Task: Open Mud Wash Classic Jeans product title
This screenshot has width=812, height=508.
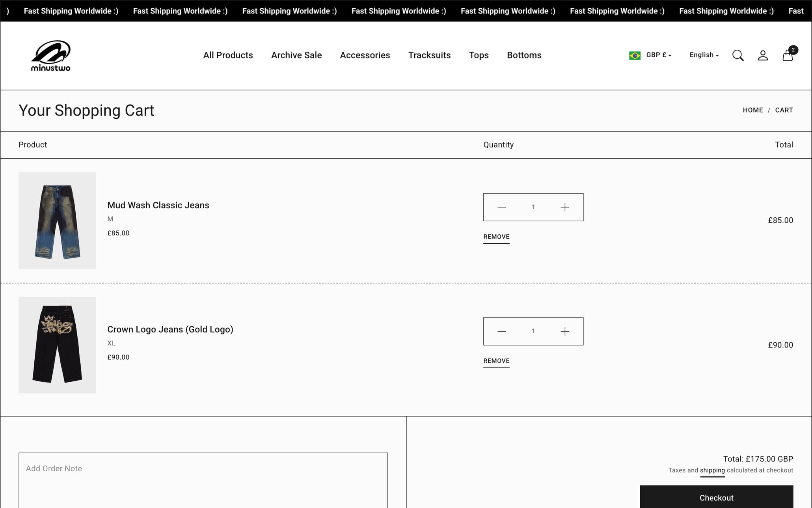Action: pyautogui.click(x=158, y=205)
